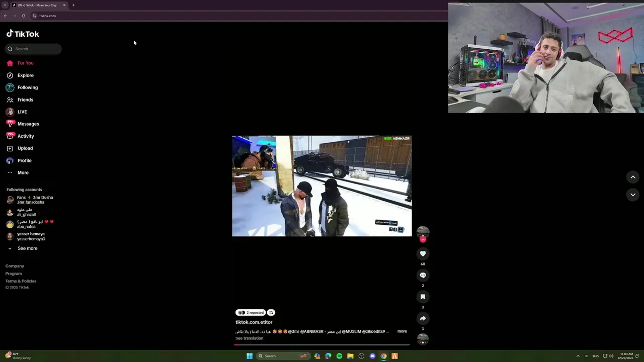
Task: Open the Upload page
Action: (20, 148)
